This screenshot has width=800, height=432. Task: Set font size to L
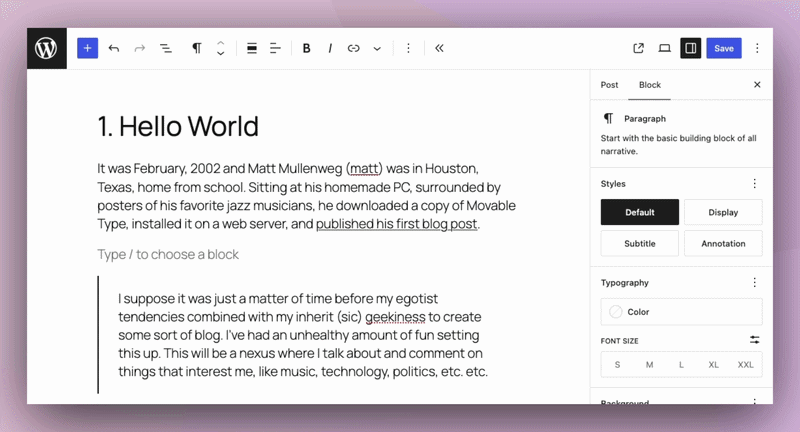681,365
